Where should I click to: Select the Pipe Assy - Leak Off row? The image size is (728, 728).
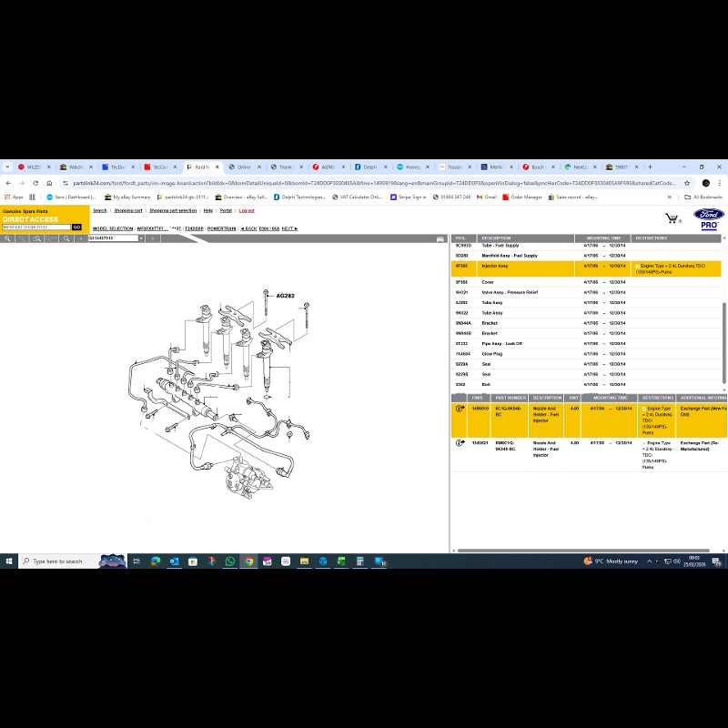pyautogui.click(x=586, y=344)
